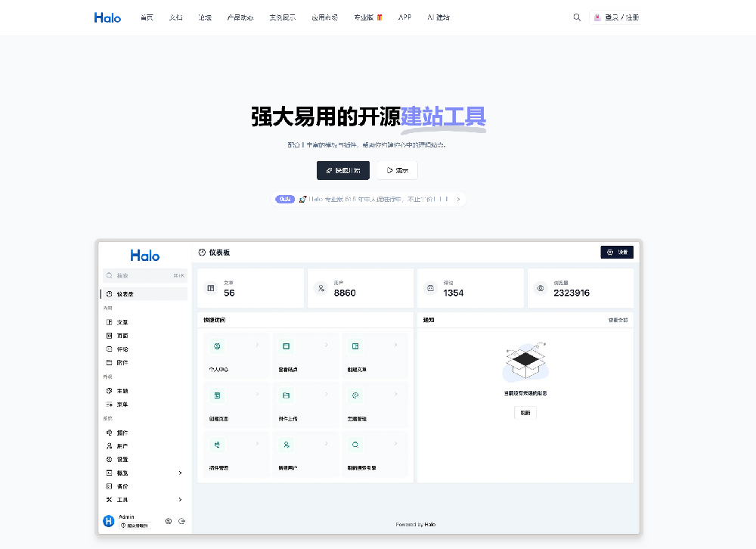Click the 演示 demo button
Image resolution: width=756 pixels, height=549 pixels.
coord(398,170)
